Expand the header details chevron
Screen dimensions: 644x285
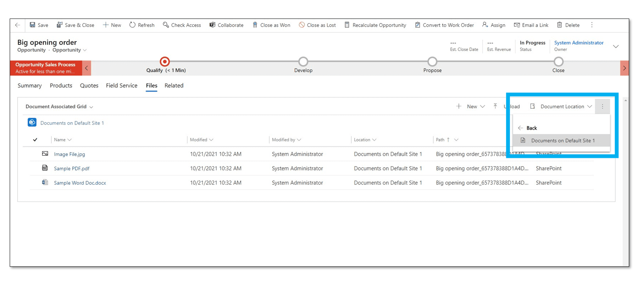[x=616, y=47]
